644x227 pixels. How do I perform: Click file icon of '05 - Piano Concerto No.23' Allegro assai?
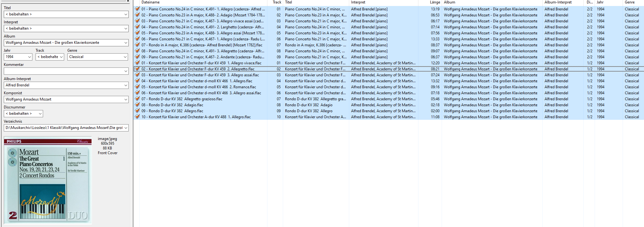(137, 33)
